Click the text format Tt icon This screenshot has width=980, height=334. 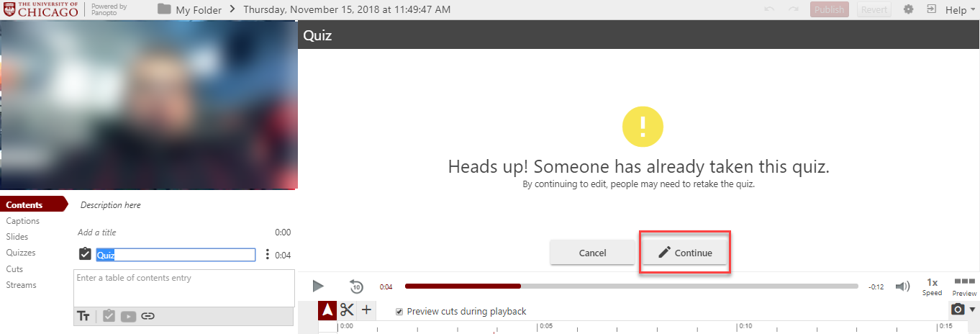tap(83, 316)
